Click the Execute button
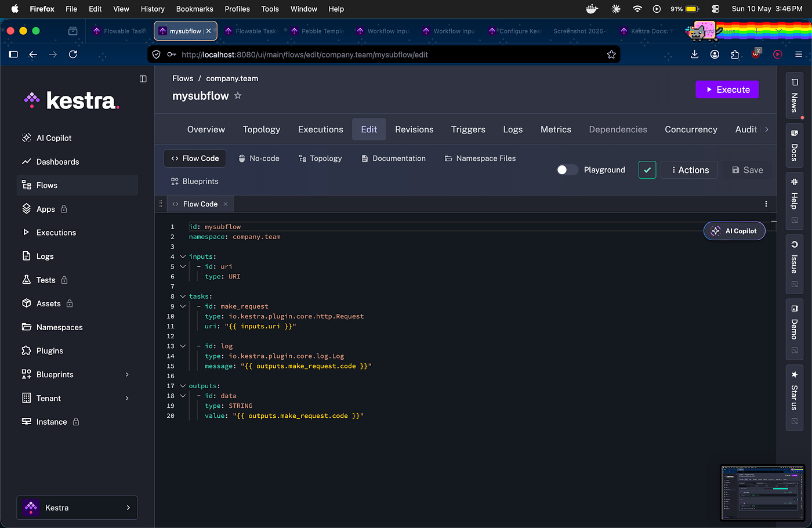 (727, 89)
